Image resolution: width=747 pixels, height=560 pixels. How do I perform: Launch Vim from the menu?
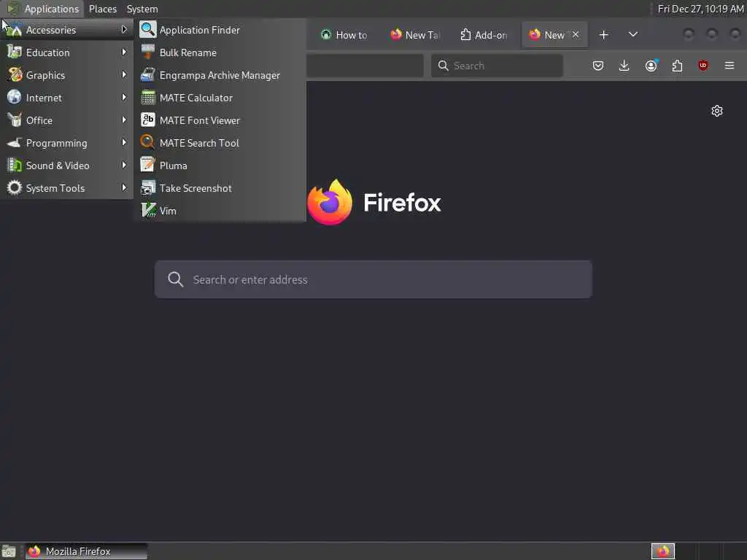(220, 211)
